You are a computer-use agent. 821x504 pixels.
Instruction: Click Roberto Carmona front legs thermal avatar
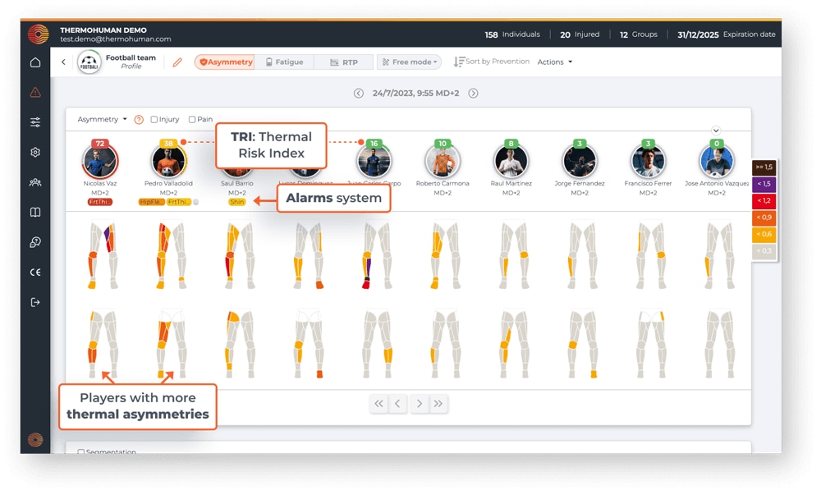point(444,255)
